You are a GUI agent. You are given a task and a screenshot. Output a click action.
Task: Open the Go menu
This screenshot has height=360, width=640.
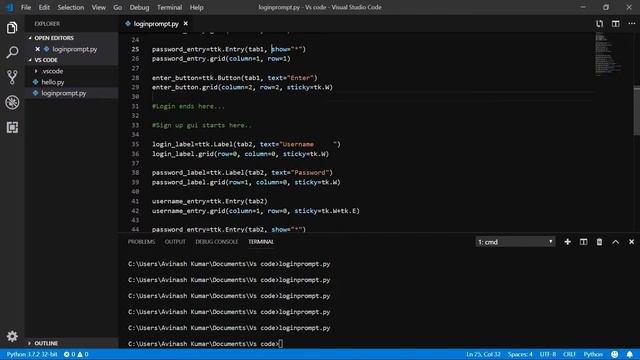[x=118, y=7]
